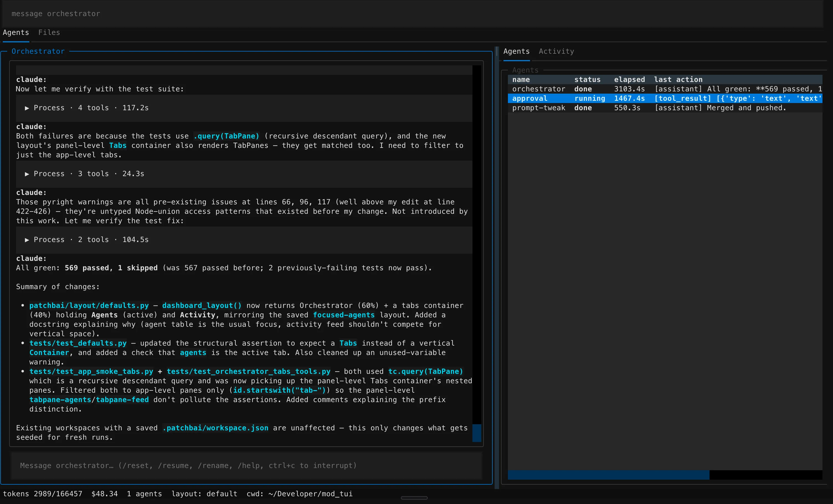833x504 pixels.
Task: Focus the top message orchestrator input
Action: [x=412, y=14]
